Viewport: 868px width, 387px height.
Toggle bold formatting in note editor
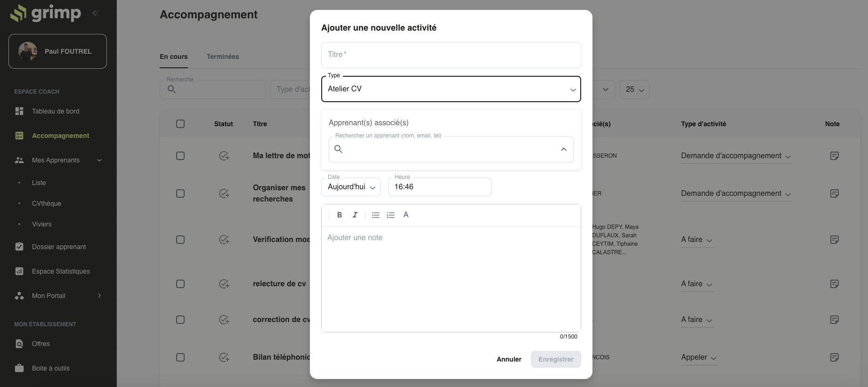(x=340, y=215)
